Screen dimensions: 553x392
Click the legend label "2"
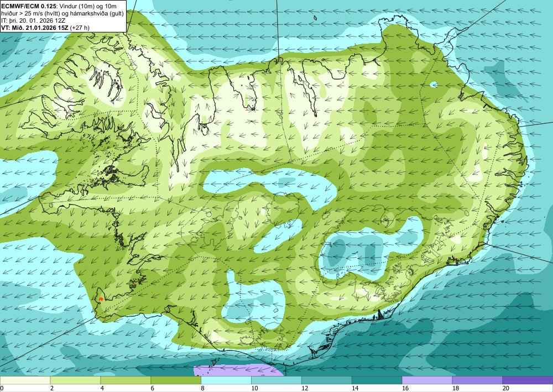(52, 389)
